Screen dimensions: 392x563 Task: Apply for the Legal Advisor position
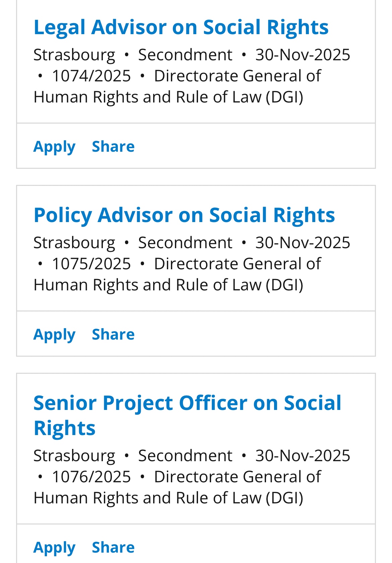(54, 147)
